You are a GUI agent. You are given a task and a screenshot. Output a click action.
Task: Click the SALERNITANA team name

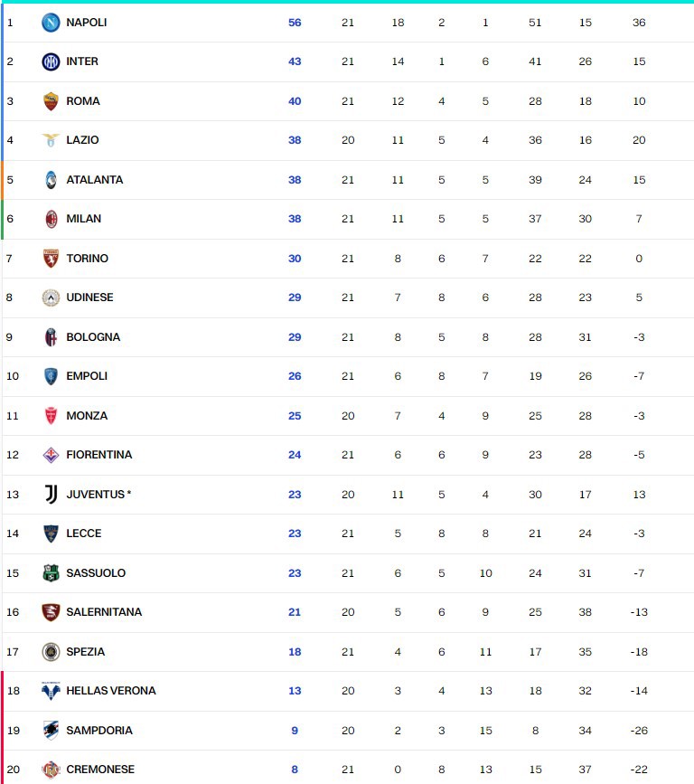click(104, 612)
